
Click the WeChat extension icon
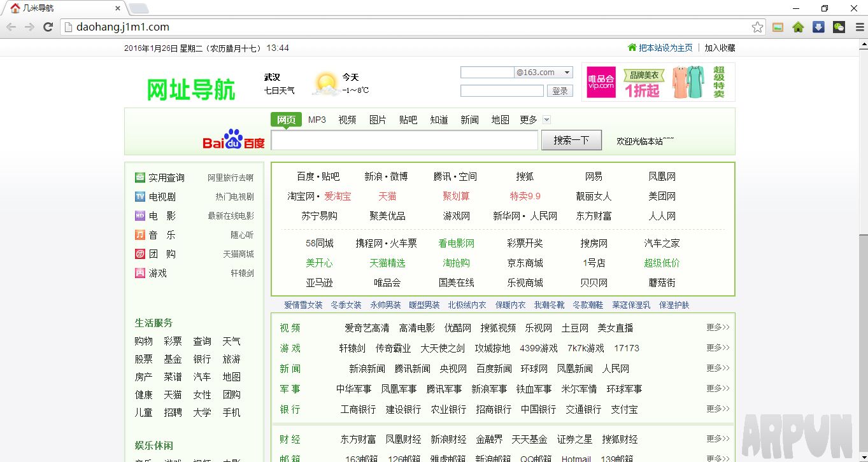pyautogui.click(x=839, y=27)
